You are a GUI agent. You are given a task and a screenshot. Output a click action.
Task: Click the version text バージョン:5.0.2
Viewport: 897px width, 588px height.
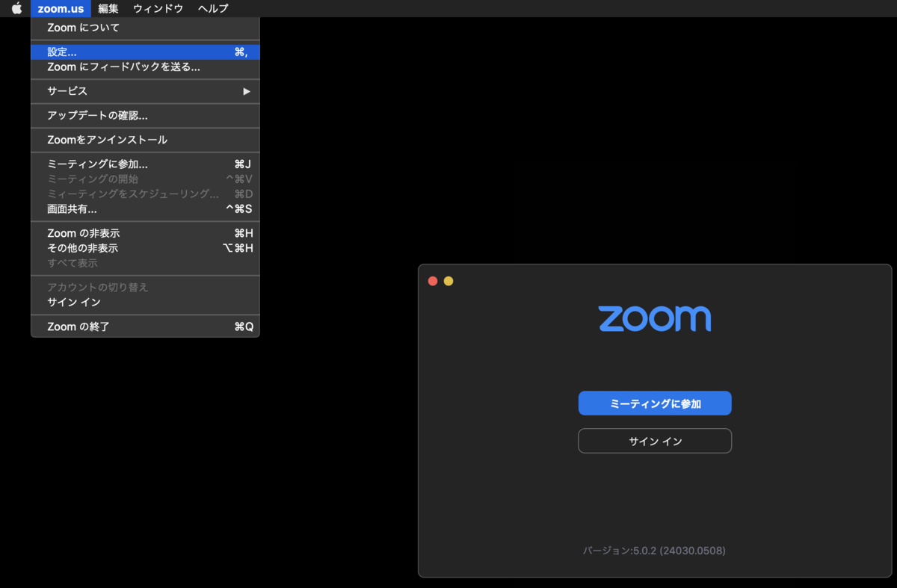pos(654,551)
